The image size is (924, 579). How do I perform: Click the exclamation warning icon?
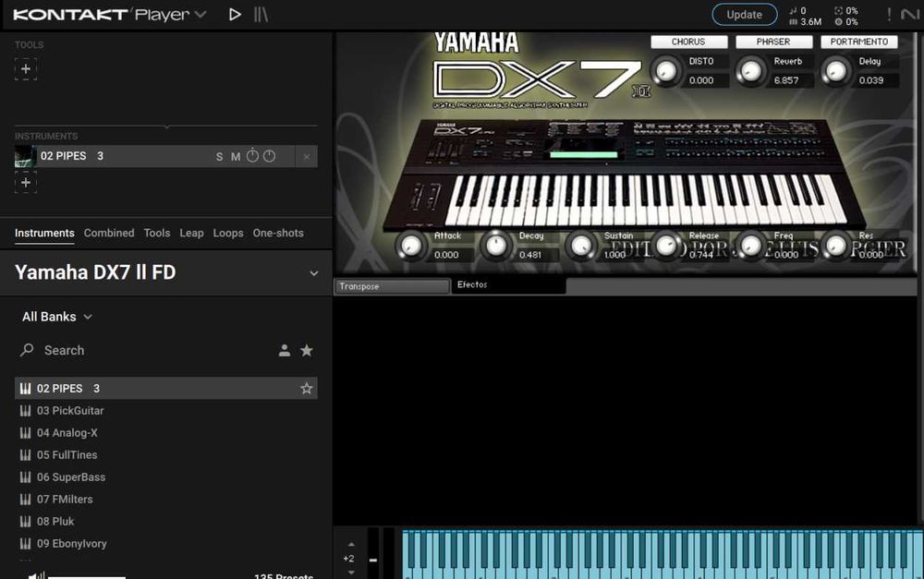point(889,14)
